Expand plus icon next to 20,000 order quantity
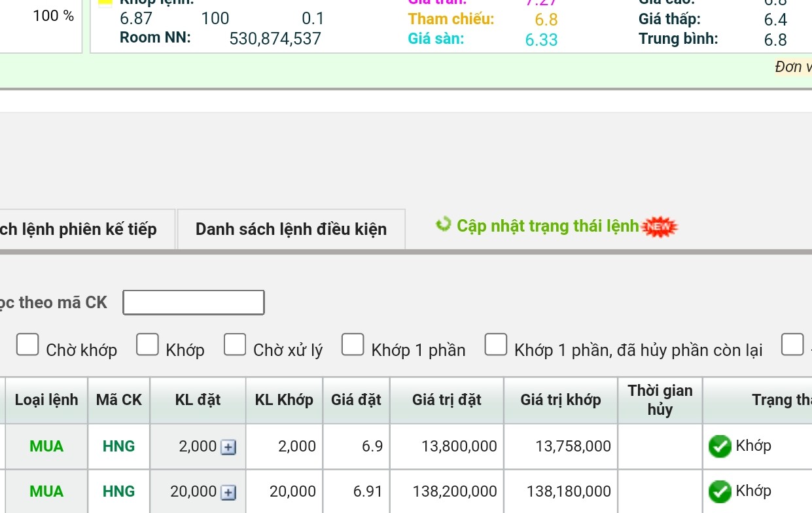 pos(228,493)
